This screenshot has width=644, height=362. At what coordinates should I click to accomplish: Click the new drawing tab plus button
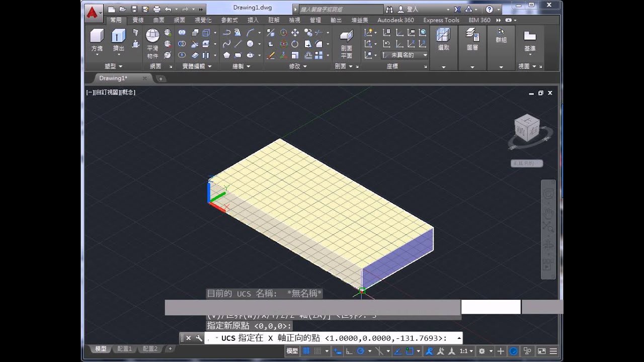160,78
